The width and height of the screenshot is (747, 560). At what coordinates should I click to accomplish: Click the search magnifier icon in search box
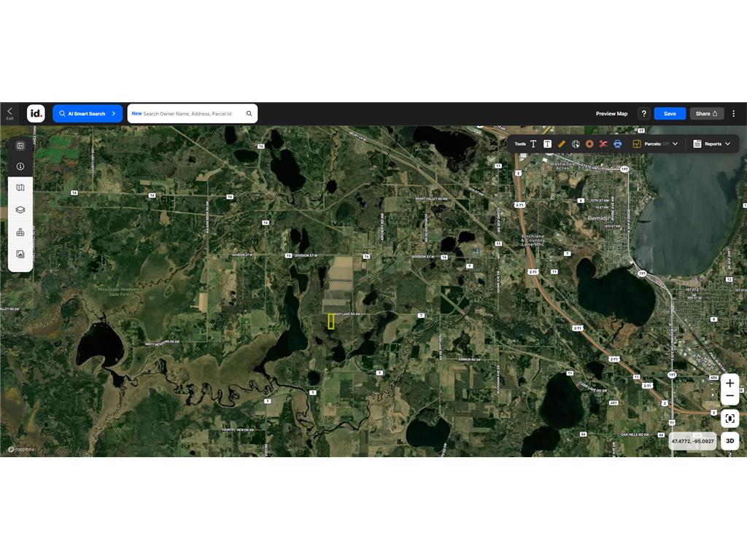click(x=249, y=114)
